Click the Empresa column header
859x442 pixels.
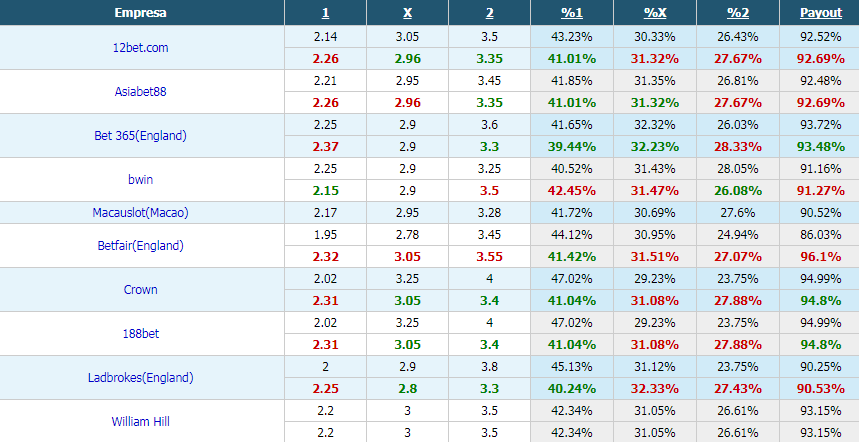pos(140,13)
